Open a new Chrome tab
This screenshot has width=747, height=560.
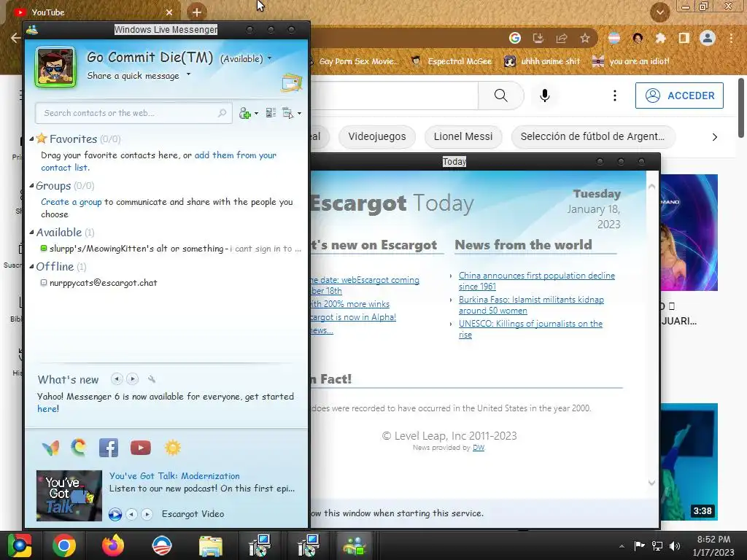point(197,12)
